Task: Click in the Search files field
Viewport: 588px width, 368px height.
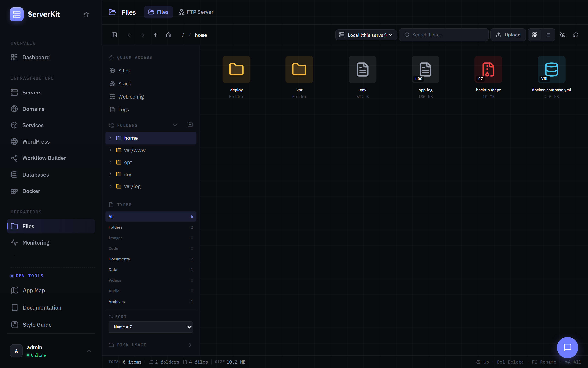Action: pos(444,35)
